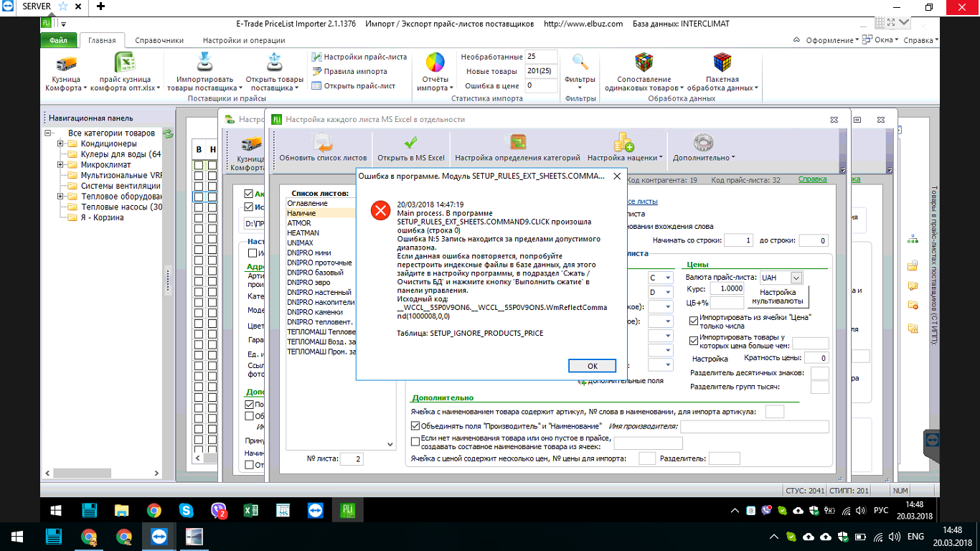Toggle Объединять поля Производитель и Наименование checkbox
Screen dimensions: 980x551
[x=415, y=427]
